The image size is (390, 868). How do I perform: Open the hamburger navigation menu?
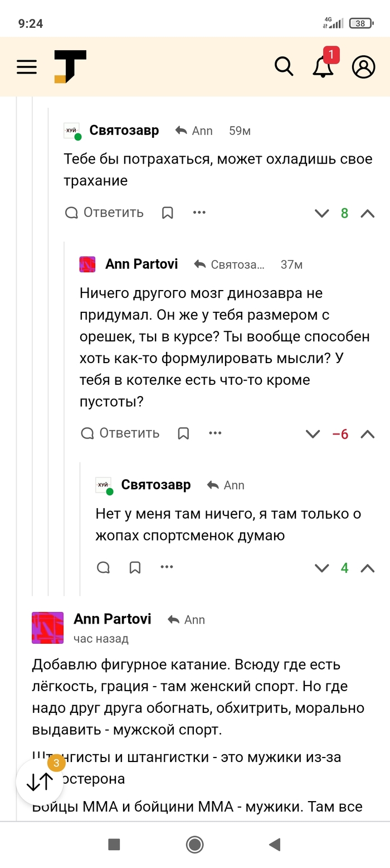coord(27,67)
